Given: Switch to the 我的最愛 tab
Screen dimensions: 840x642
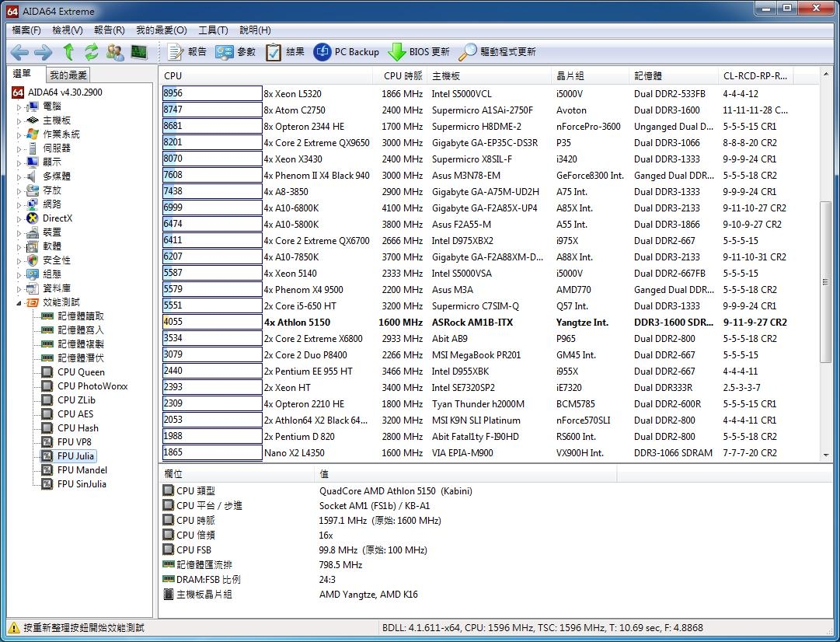Looking at the screenshot, I should click(68, 75).
